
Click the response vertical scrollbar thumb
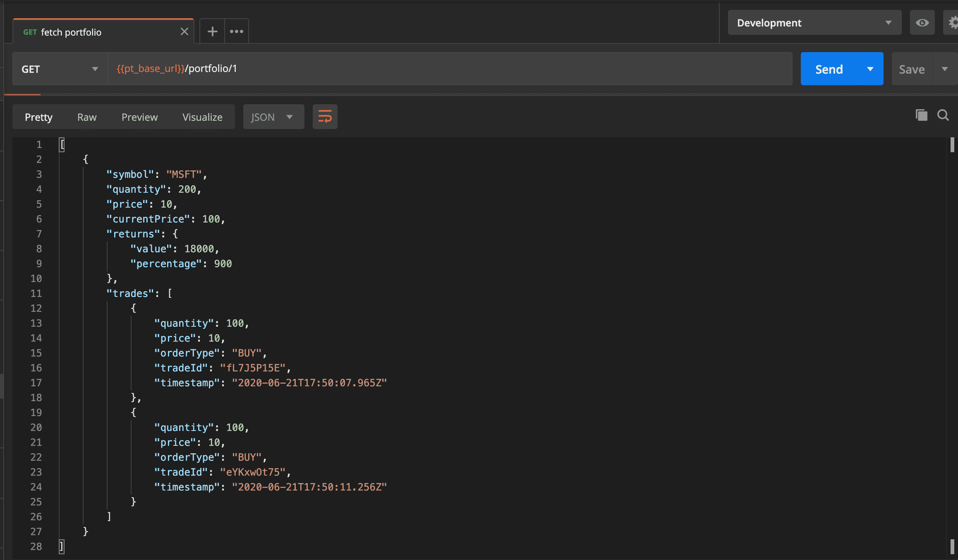coord(952,145)
